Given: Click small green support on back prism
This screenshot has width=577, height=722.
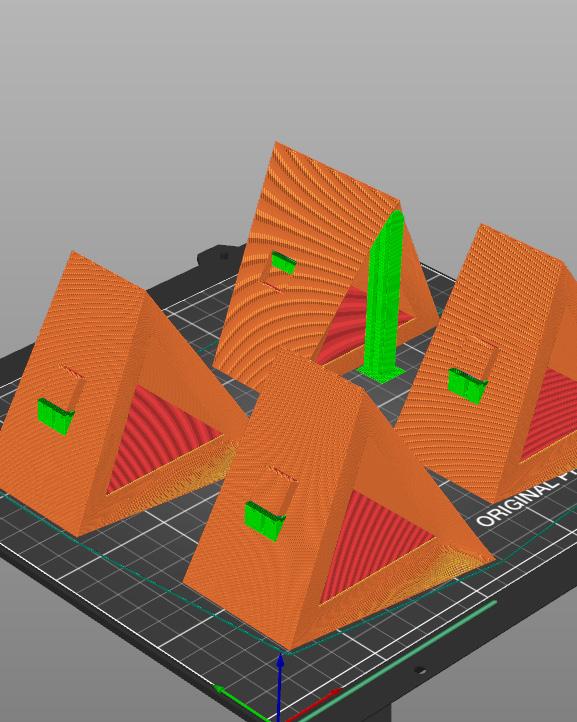Looking at the screenshot, I should (283, 262).
